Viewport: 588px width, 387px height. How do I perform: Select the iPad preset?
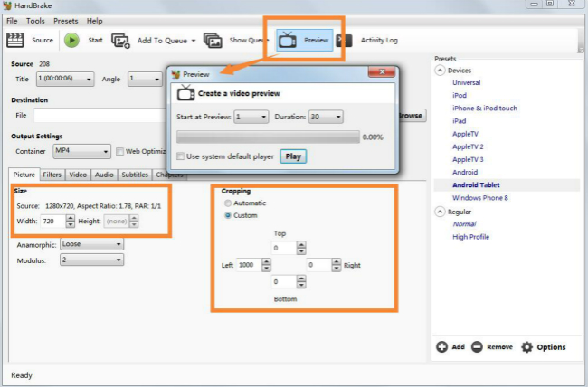(459, 121)
